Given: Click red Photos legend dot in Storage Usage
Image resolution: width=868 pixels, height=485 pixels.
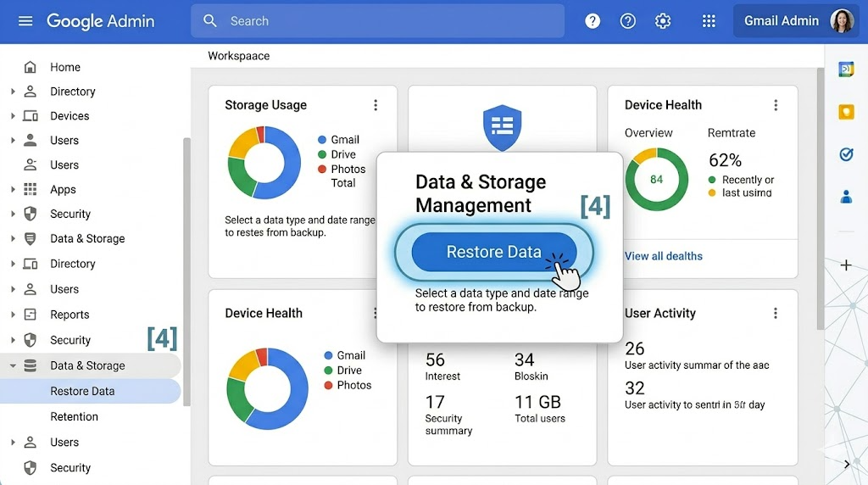Looking at the screenshot, I should coord(321,169).
